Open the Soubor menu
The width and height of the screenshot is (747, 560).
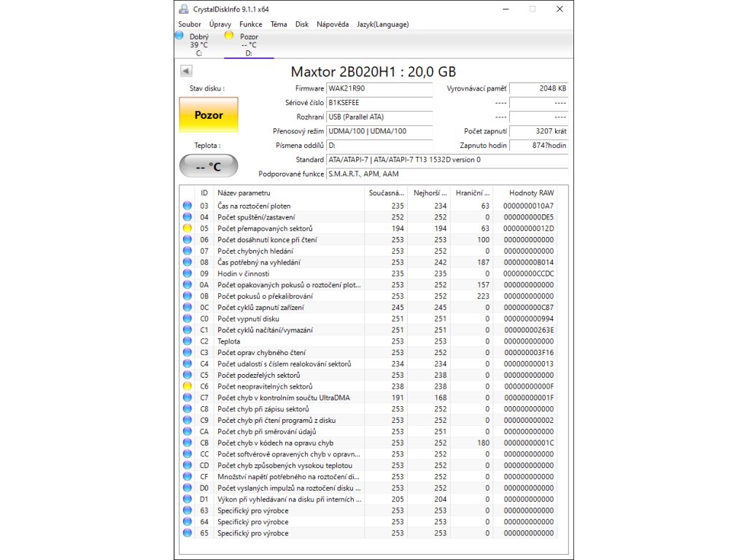point(190,24)
